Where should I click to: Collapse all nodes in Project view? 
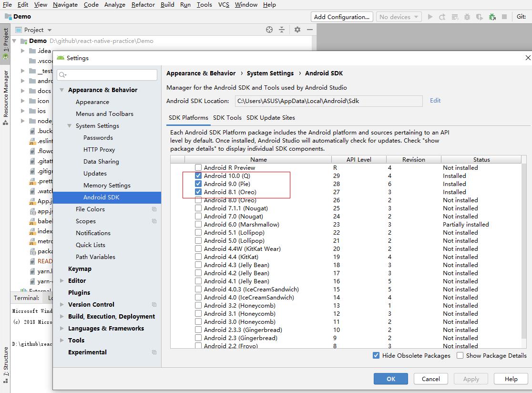tap(281, 29)
